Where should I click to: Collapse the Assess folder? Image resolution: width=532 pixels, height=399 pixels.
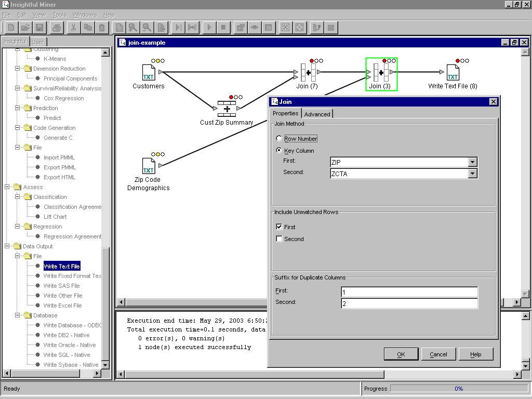(7, 187)
